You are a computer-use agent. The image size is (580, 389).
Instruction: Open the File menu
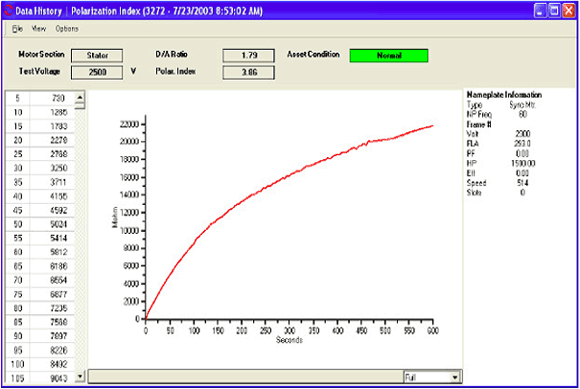point(17,28)
